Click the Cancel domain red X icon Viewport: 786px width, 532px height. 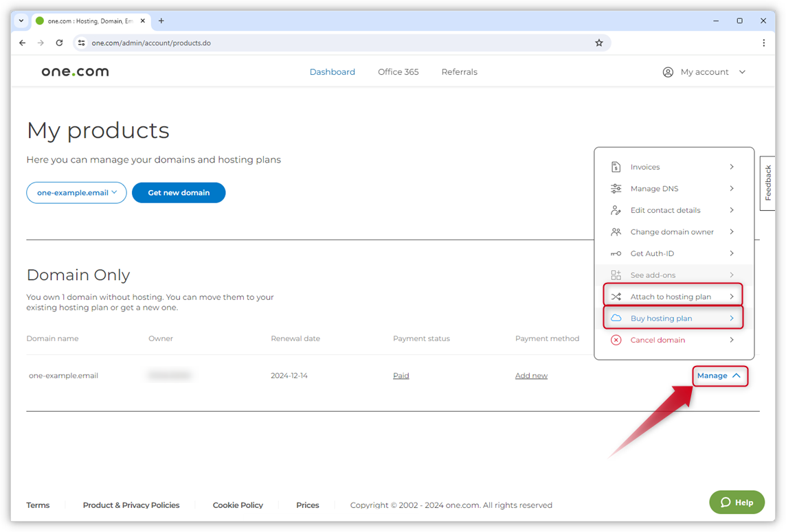pyautogui.click(x=616, y=340)
